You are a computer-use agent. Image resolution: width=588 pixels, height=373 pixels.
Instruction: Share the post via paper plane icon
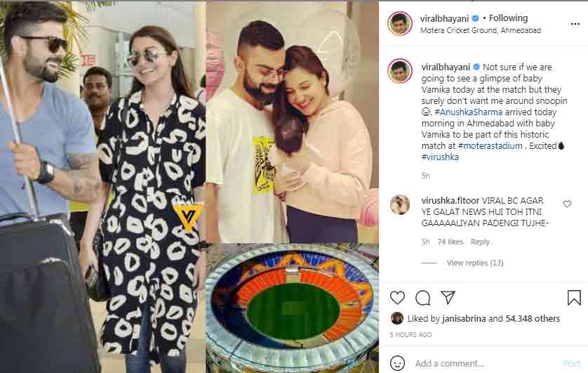point(448,298)
